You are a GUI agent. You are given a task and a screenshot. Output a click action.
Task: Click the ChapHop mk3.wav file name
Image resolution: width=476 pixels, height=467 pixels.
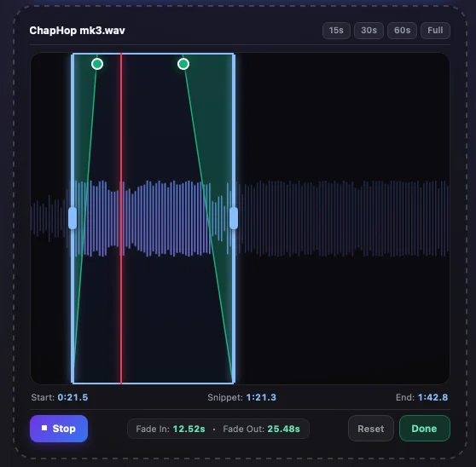point(77,31)
